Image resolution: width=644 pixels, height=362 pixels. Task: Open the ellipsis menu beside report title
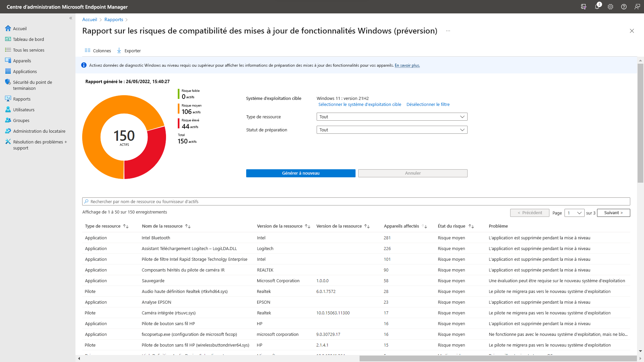[448, 31]
